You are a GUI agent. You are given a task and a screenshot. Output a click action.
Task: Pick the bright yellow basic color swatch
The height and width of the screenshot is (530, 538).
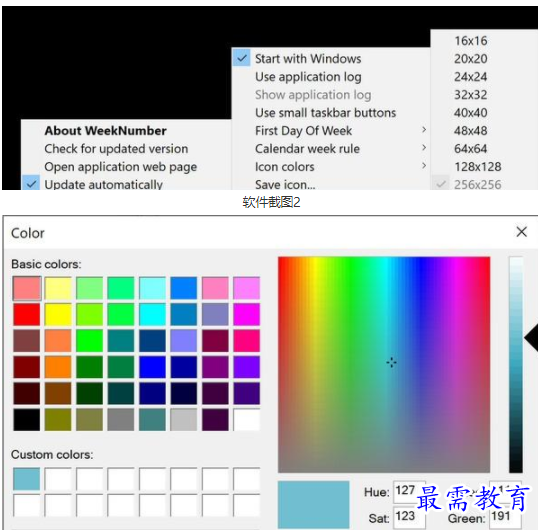point(58,314)
